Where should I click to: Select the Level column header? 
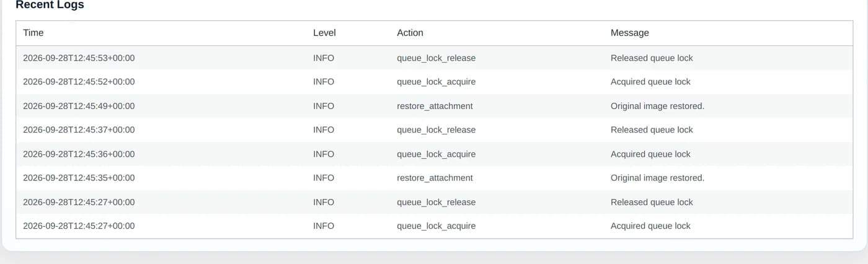pyautogui.click(x=324, y=33)
